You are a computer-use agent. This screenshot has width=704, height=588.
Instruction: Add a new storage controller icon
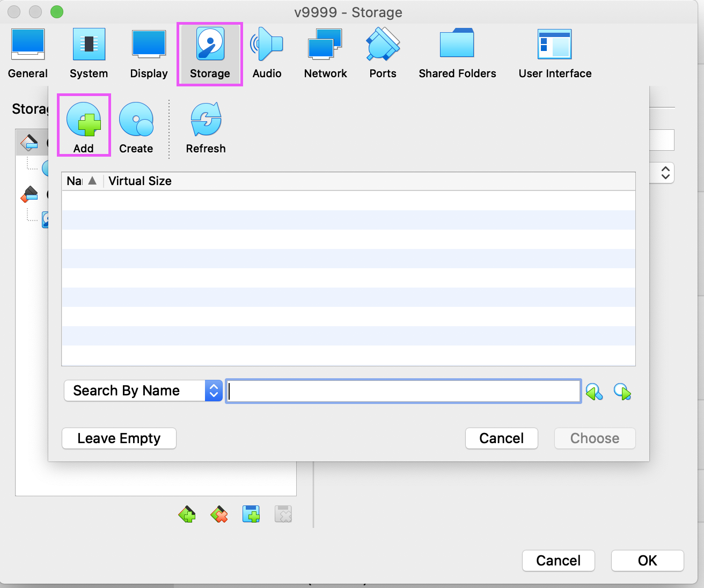click(x=187, y=514)
